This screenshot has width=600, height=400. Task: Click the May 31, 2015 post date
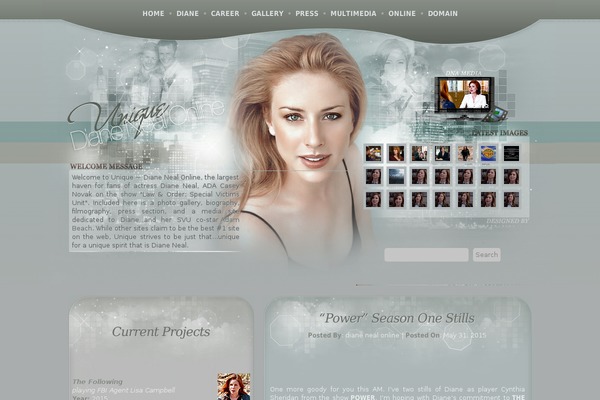pos(465,335)
